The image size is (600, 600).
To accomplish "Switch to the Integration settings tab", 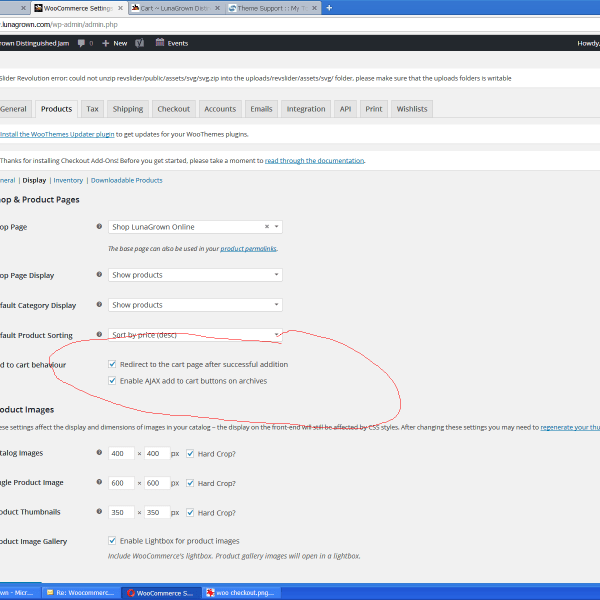I will click(306, 109).
